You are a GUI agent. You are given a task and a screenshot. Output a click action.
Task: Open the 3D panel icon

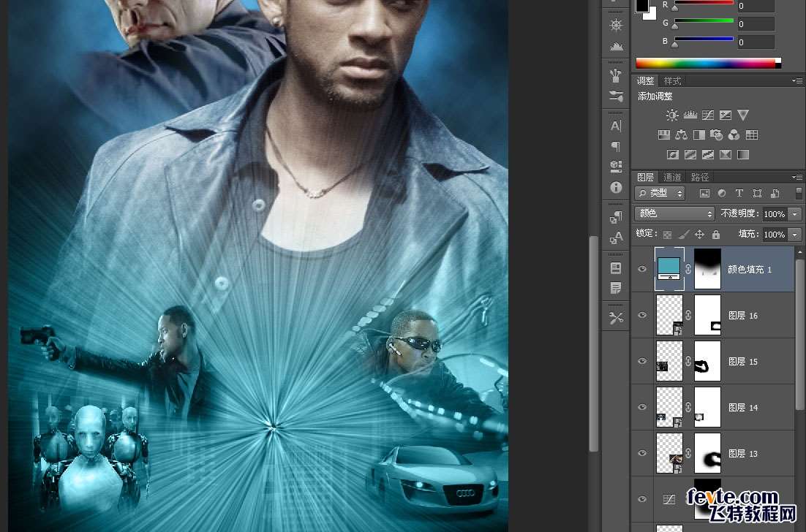[x=616, y=167]
